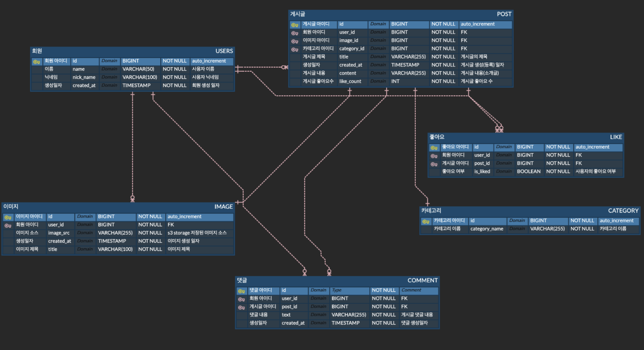This screenshot has height=350, width=644.
Task: Click the foreign key icon beside COMMENT user_id
Action: click(x=241, y=299)
